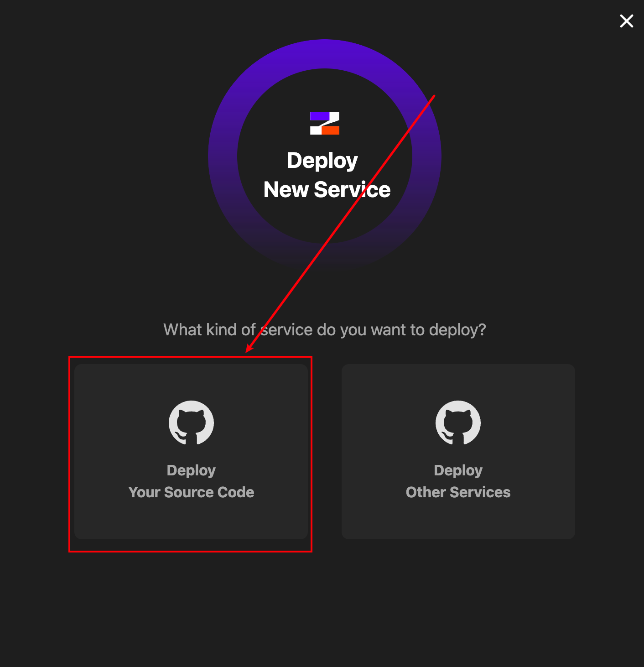Click GitHub icon in Your Source Code card
644x667 pixels.
(191, 422)
